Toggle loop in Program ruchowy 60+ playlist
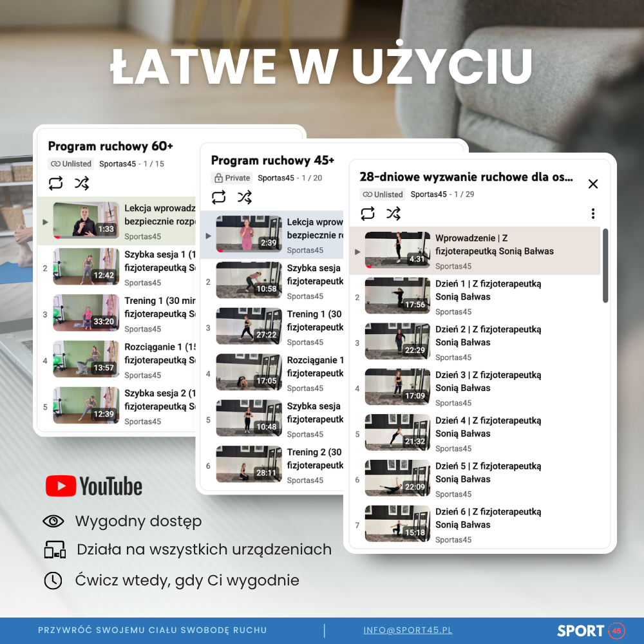Viewport: 644px width, 644px height. point(55,183)
